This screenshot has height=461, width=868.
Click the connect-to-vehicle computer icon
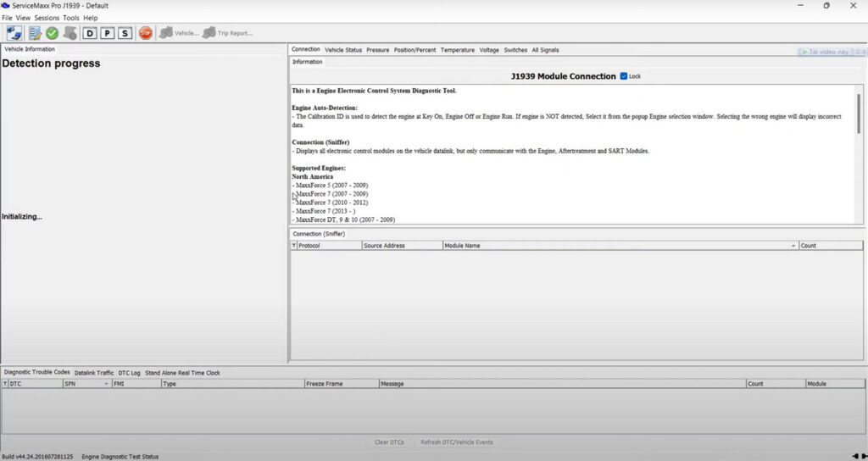(x=14, y=33)
